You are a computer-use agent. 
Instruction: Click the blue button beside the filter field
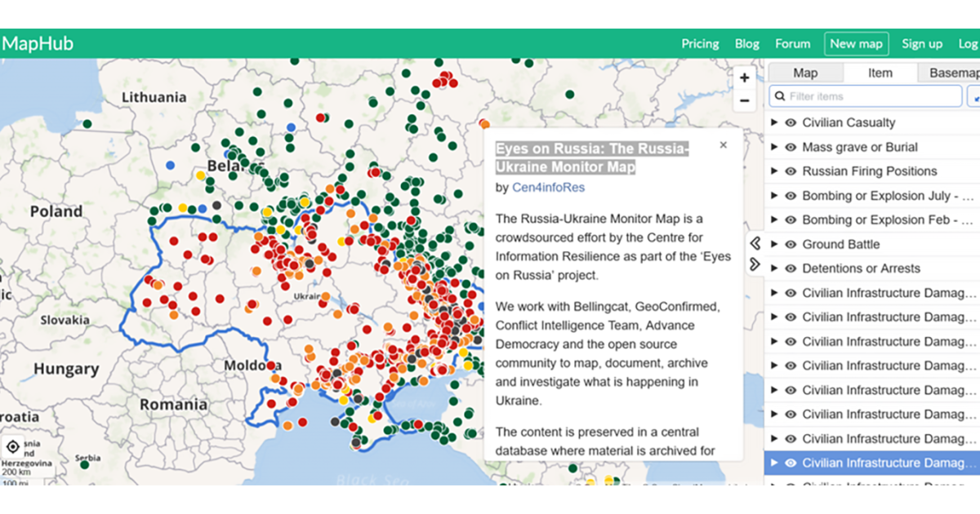coord(973,96)
